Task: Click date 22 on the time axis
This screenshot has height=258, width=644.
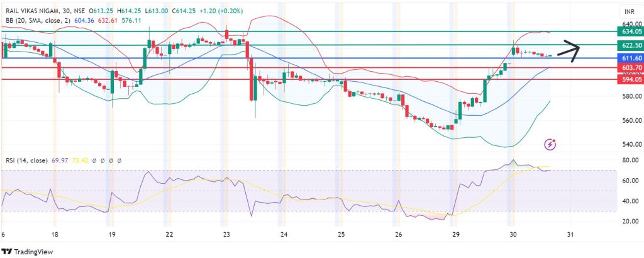Action: coord(169,233)
